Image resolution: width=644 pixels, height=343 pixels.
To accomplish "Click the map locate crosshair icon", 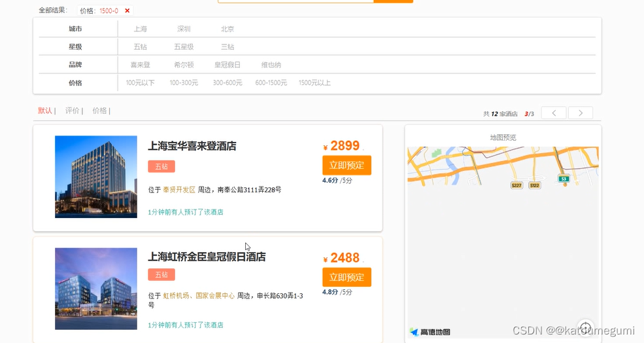I will coord(586,328).
